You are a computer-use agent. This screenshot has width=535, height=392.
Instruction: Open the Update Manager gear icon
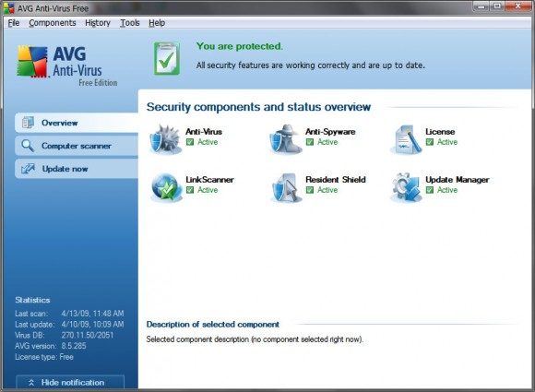(x=405, y=187)
